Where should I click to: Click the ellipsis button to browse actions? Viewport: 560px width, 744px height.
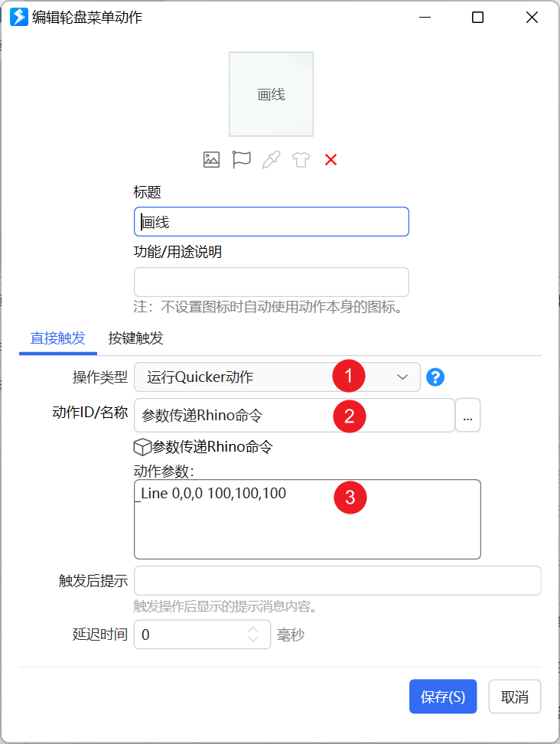pyautogui.click(x=468, y=415)
